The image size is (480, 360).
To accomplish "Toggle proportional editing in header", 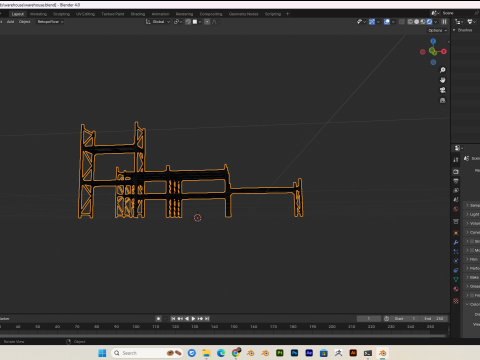I will pyautogui.click(x=207, y=22).
